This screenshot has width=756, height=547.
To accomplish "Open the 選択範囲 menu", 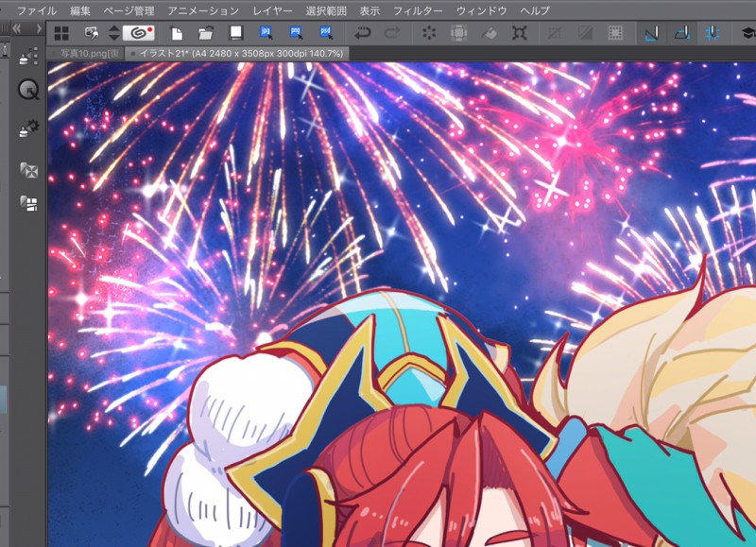I will pos(326,10).
